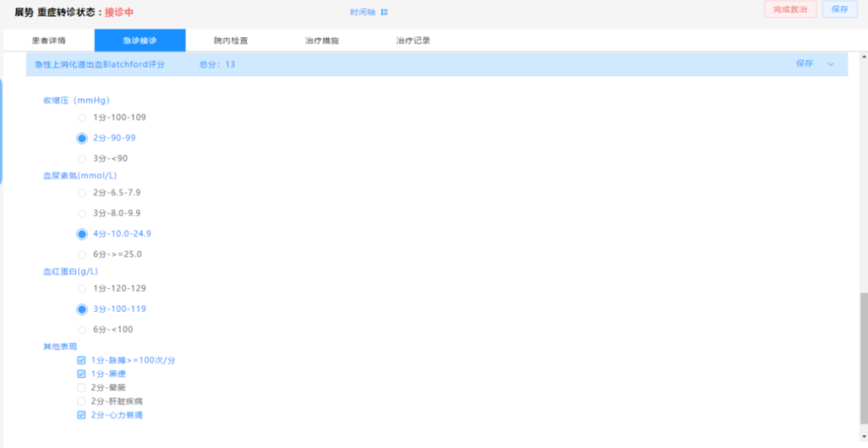Click the vertical scrollbar thumb on the right

(864, 362)
